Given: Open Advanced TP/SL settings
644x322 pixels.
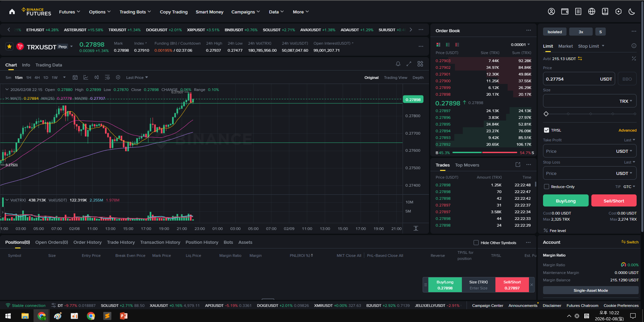Looking at the screenshot, I should click(x=627, y=130).
